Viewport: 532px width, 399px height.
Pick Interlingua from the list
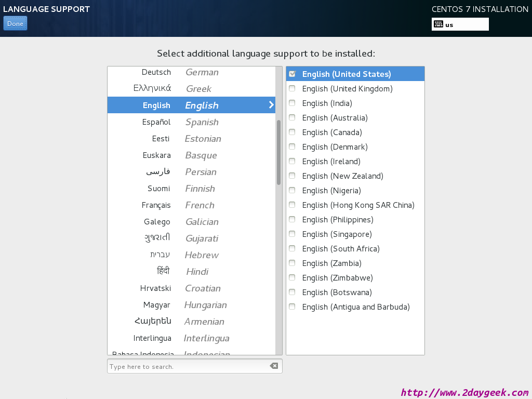click(x=191, y=338)
